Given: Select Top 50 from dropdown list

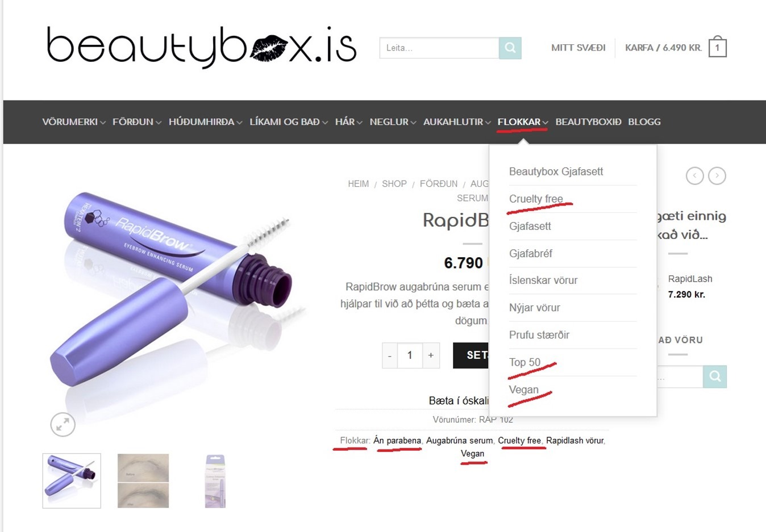Looking at the screenshot, I should point(524,362).
